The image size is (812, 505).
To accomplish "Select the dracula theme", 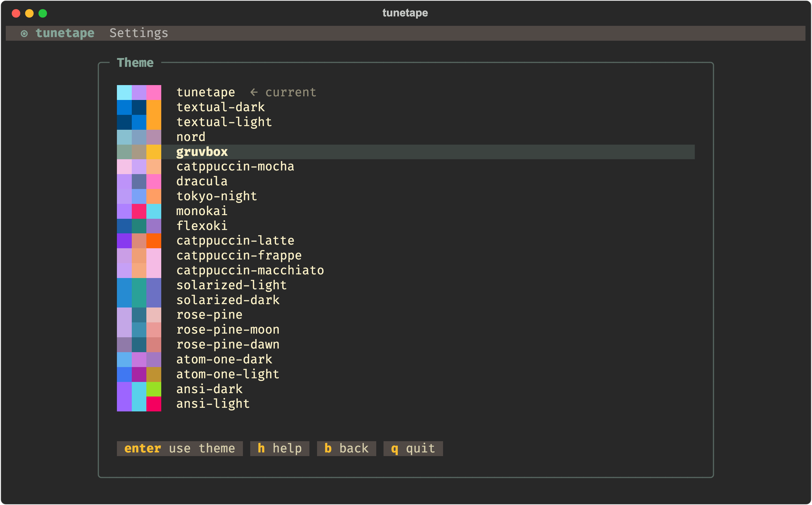I will tap(405, 181).
